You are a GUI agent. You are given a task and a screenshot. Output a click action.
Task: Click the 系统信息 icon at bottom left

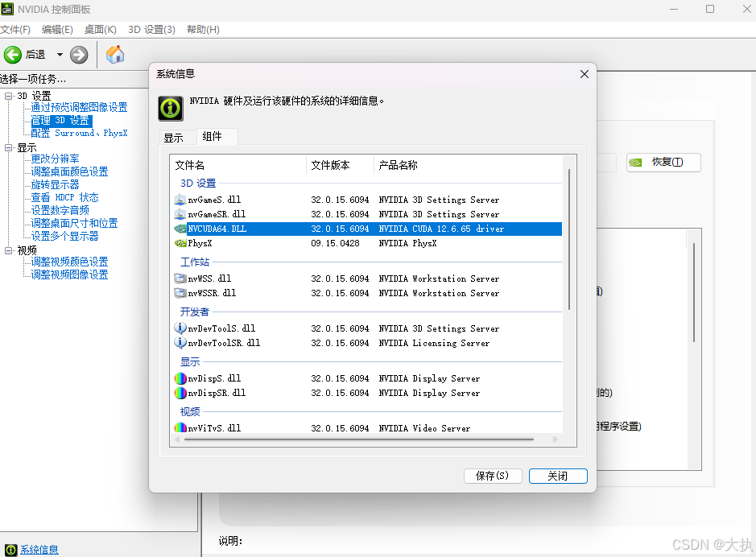click(x=11, y=550)
